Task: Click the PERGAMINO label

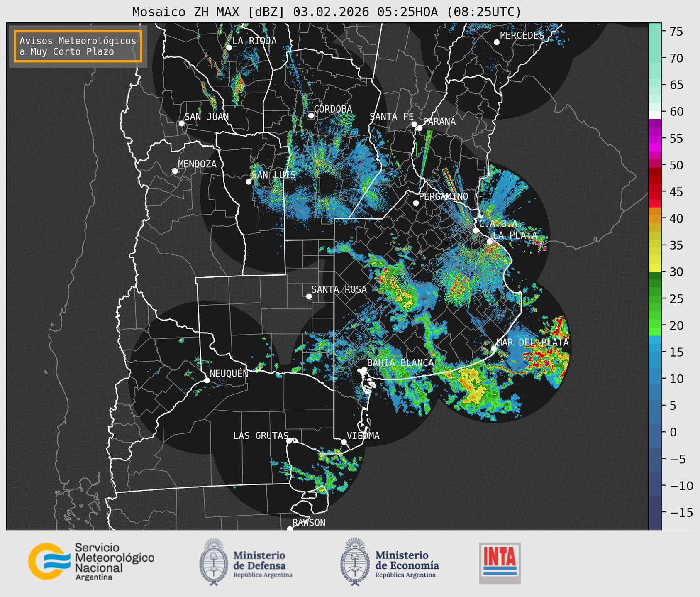Action: pos(443,196)
